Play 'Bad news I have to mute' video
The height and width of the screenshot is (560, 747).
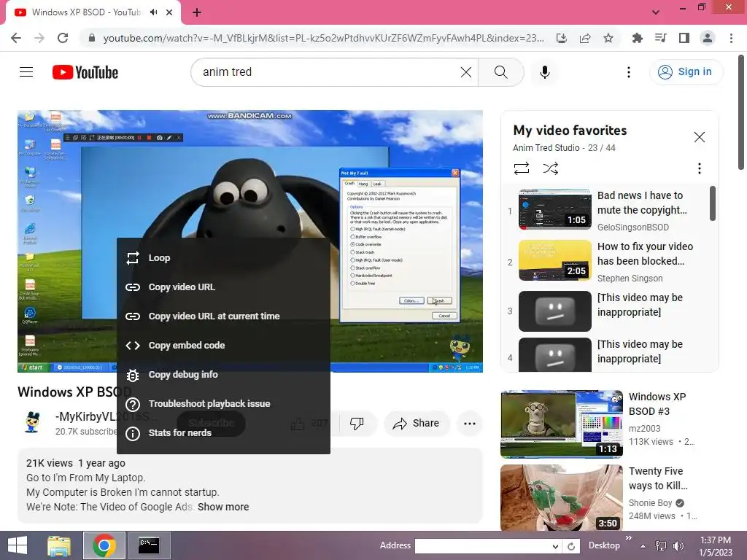pyautogui.click(x=554, y=209)
